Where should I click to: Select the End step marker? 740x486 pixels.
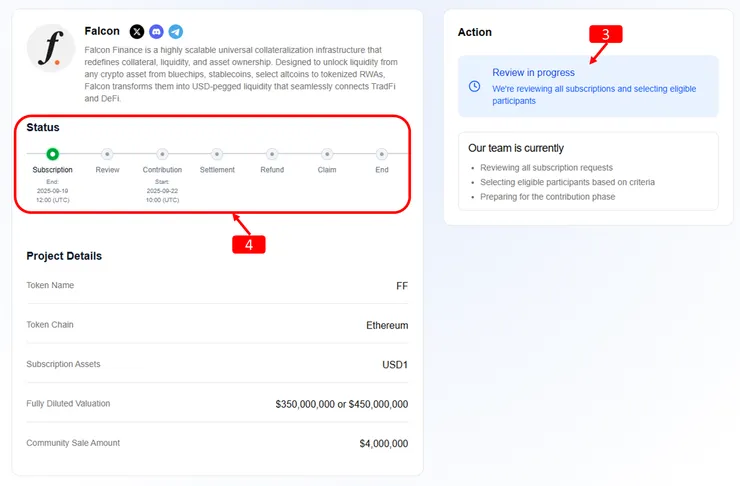tap(382, 154)
